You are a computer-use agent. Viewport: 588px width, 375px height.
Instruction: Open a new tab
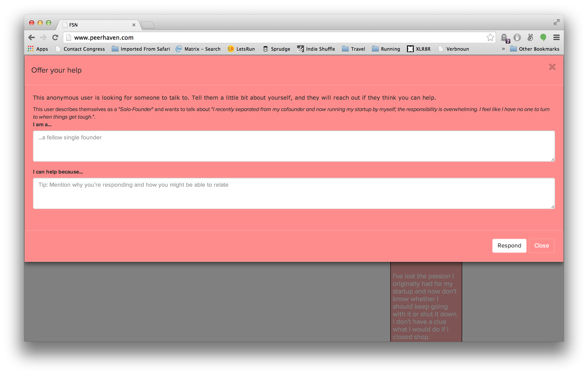(x=148, y=25)
